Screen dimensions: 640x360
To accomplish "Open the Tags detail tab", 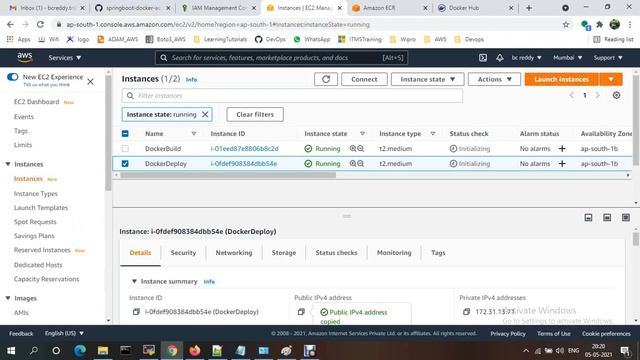I will click(438, 253).
